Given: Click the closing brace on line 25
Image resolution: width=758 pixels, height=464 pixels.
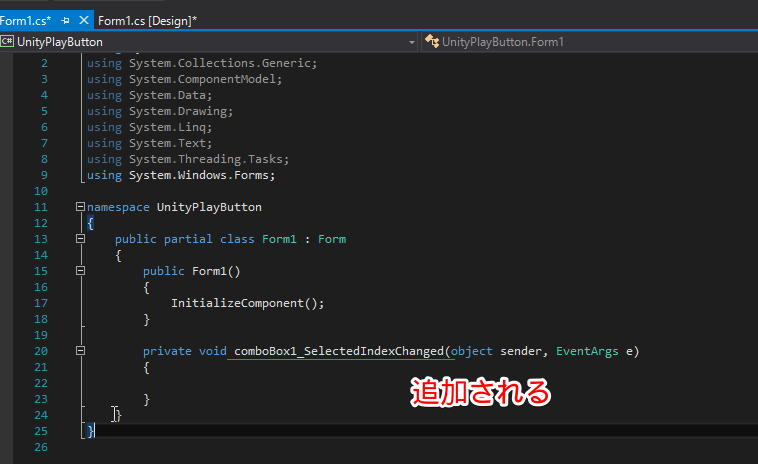Looking at the screenshot, I should tap(90, 431).
